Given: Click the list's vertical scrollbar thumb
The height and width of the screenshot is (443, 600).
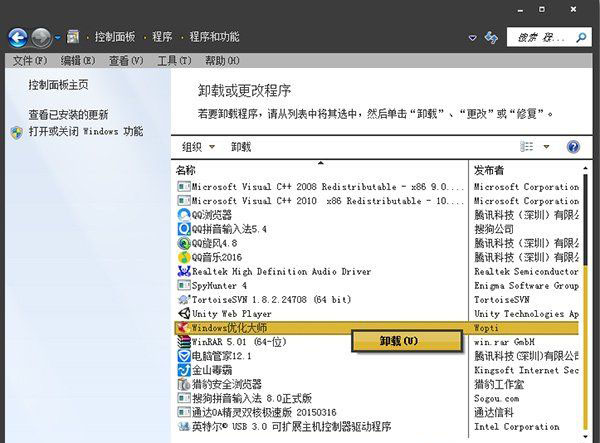Looking at the screenshot, I should (585, 218).
